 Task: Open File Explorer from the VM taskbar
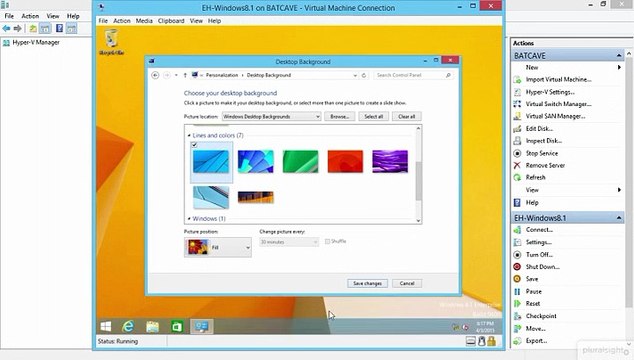coord(152,326)
